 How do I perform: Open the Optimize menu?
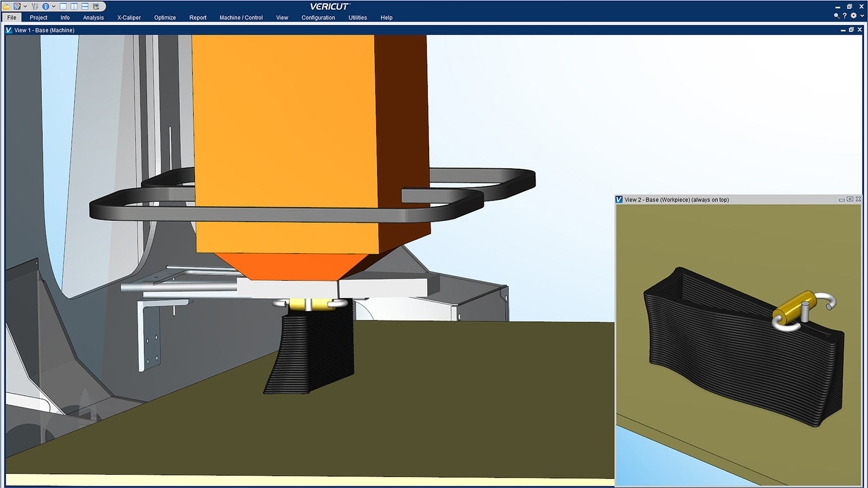[165, 17]
